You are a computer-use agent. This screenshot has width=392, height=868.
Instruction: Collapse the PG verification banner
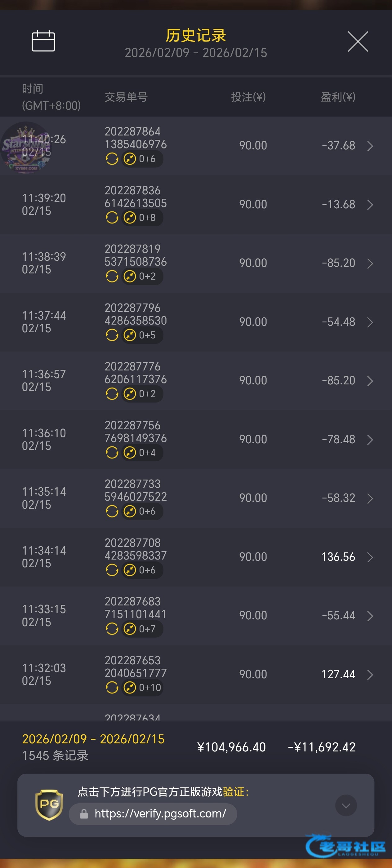(x=346, y=805)
